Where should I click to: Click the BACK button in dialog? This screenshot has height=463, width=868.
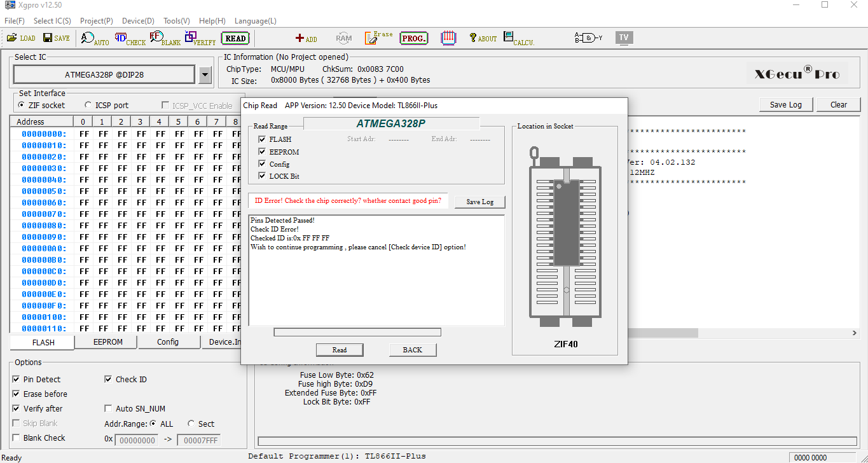[x=412, y=350]
